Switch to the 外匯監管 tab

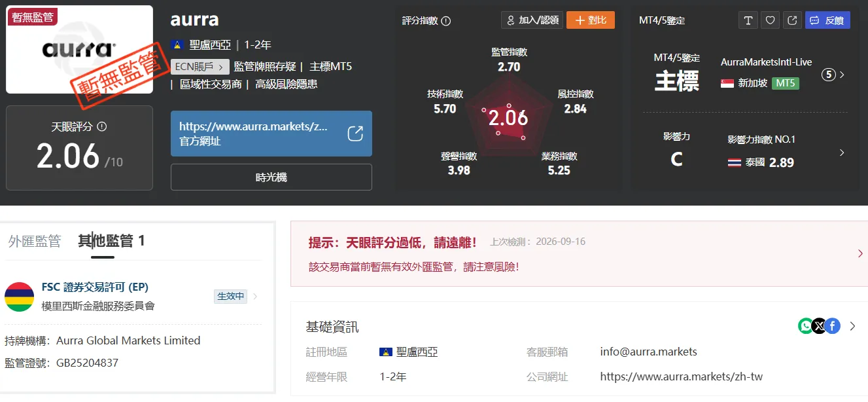click(x=35, y=241)
